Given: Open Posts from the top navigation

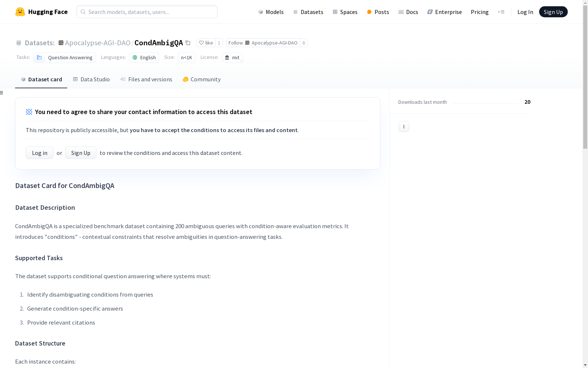Looking at the screenshot, I should (x=378, y=12).
